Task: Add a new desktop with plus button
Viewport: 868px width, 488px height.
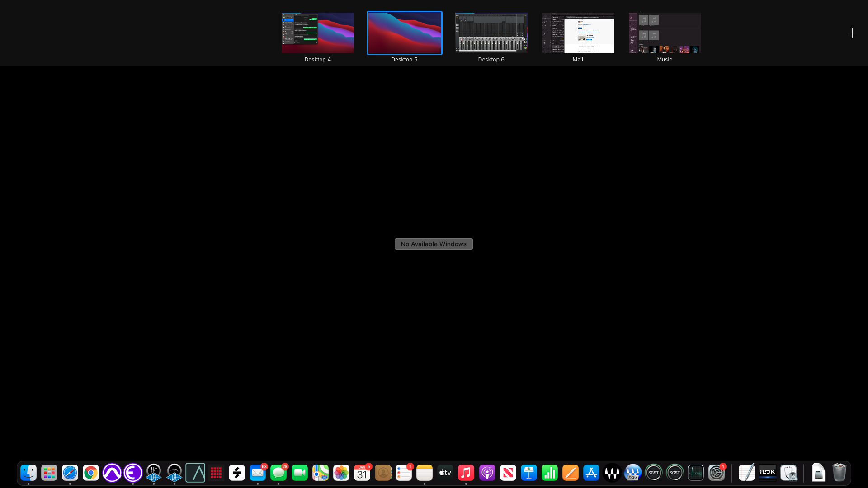Action: click(x=853, y=33)
